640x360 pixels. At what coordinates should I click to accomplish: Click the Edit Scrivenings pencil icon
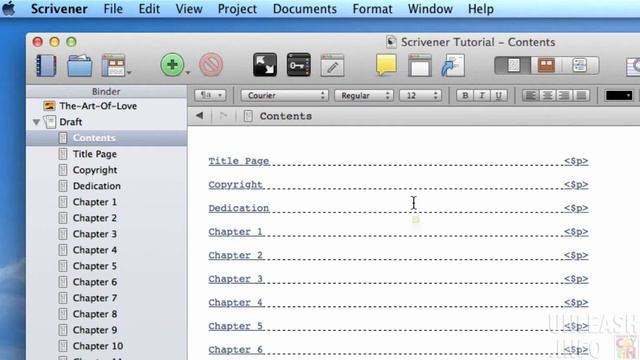click(x=332, y=65)
